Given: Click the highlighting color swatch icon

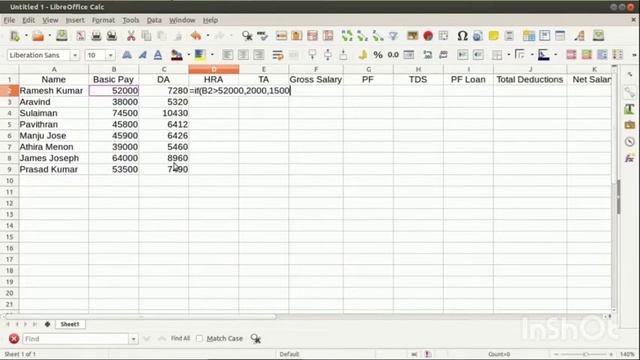Looking at the screenshot, I should [200, 55].
